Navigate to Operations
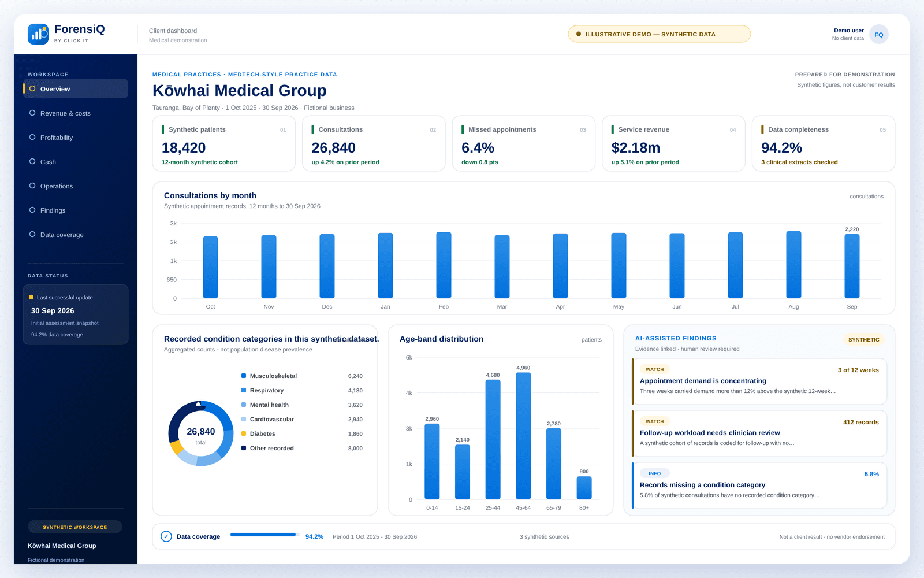This screenshot has height=578, width=924. 76,186
